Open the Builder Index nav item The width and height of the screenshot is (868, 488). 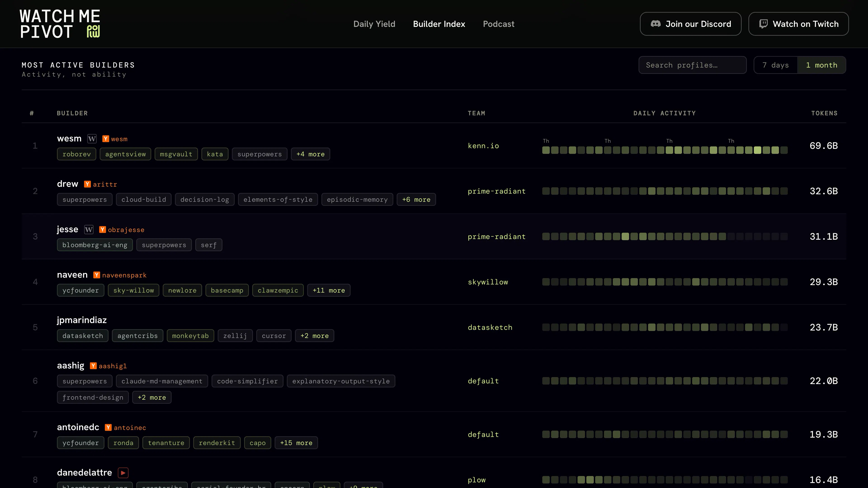(439, 24)
